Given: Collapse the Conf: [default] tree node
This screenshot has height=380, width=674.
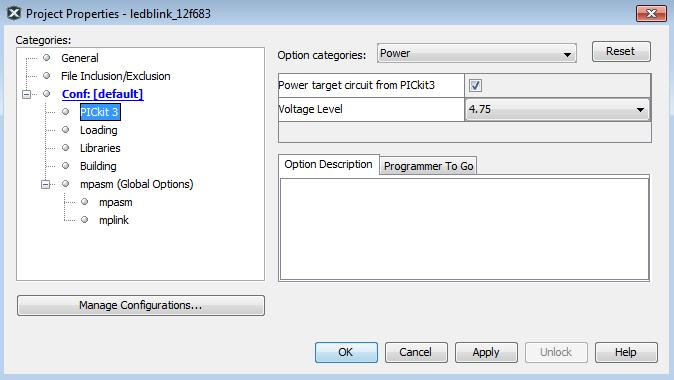Looking at the screenshot, I should [27, 94].
